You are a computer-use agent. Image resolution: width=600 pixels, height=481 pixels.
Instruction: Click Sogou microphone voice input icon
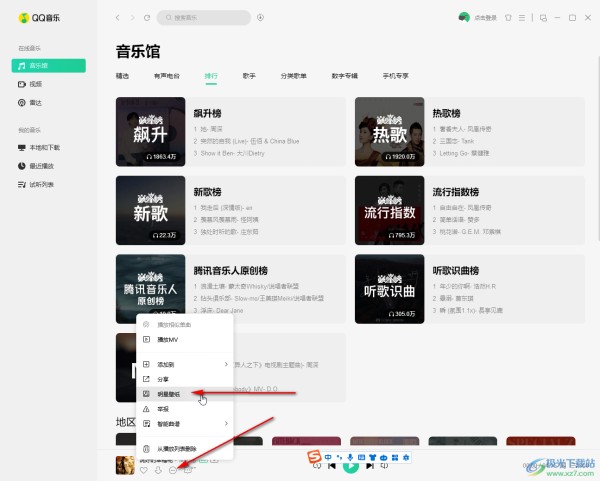click(x=350, y=457)
